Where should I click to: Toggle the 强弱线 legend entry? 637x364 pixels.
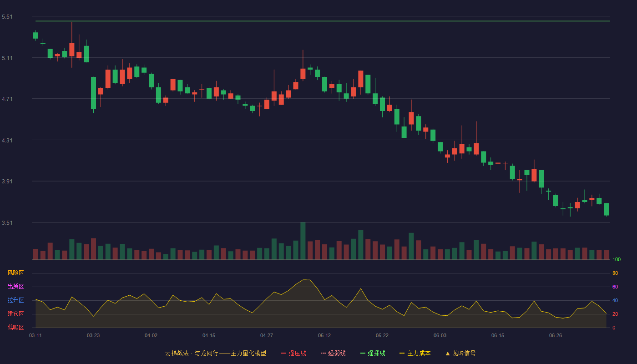pyautogui.click(x=333, y=353)
